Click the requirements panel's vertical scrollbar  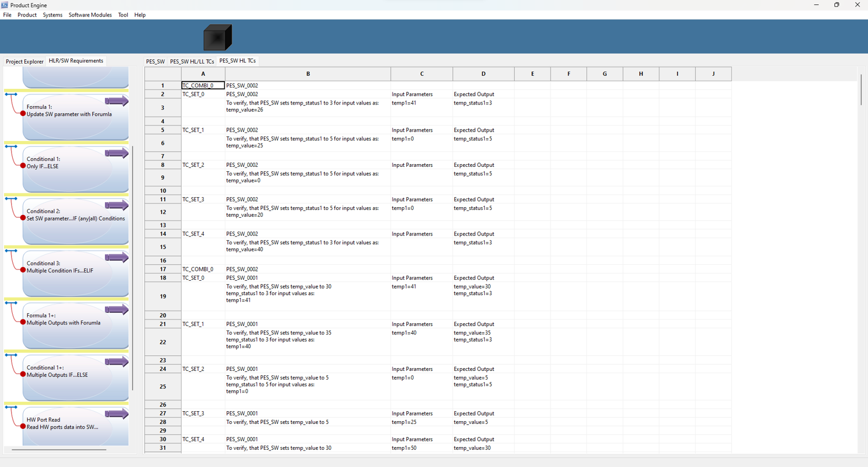(x=133, y=268)
